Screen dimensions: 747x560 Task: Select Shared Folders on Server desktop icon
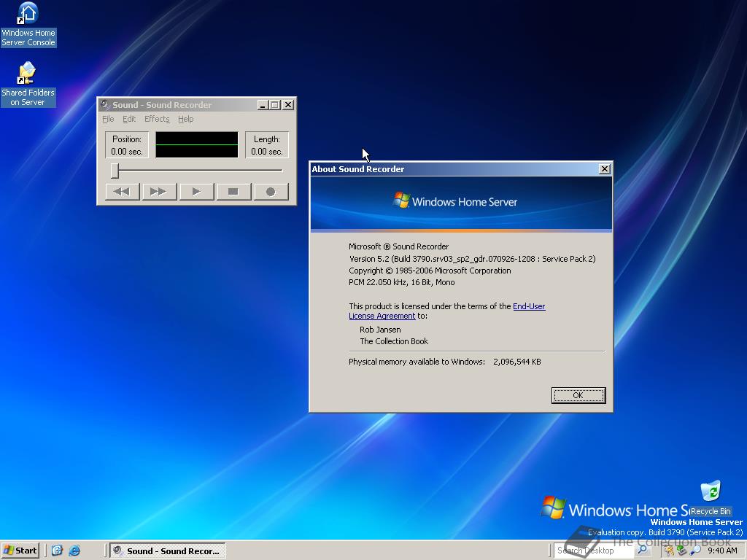(x=28, y=84)
